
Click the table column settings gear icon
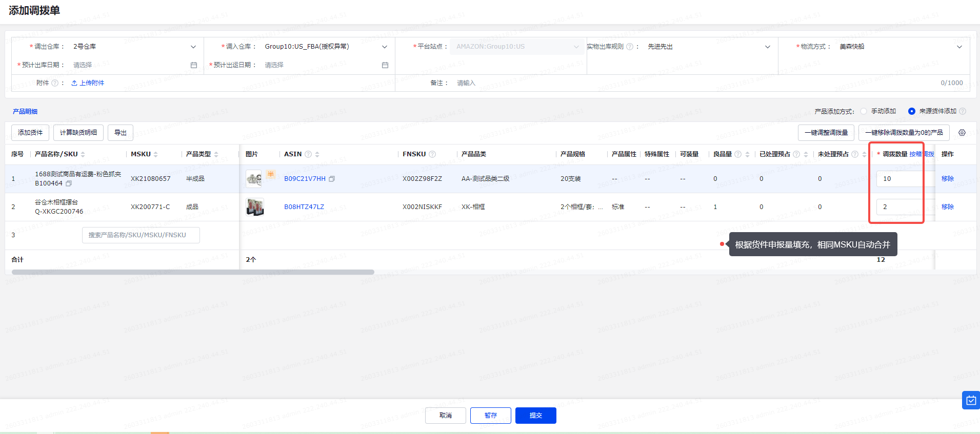tap(962, 133)
